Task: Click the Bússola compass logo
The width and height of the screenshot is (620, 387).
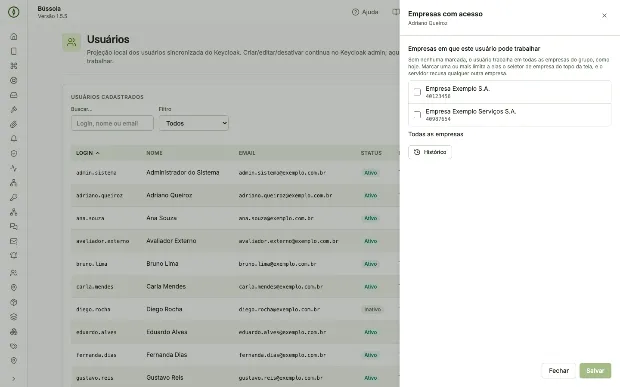Action: coord(13,12)
